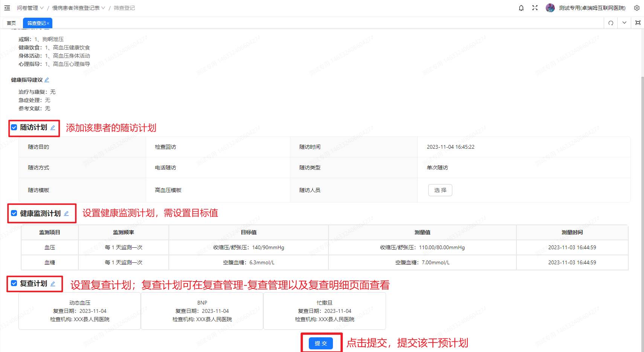Screen dimensions: 644x352
Task: Edit the 随访计划 section
Action: coord(53,128)
